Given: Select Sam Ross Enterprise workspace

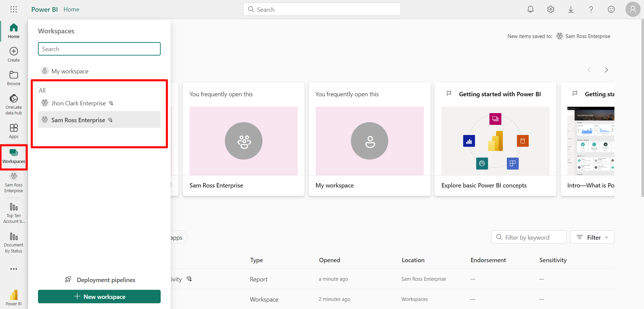Looking at the screenshot, I should point(99,120).
